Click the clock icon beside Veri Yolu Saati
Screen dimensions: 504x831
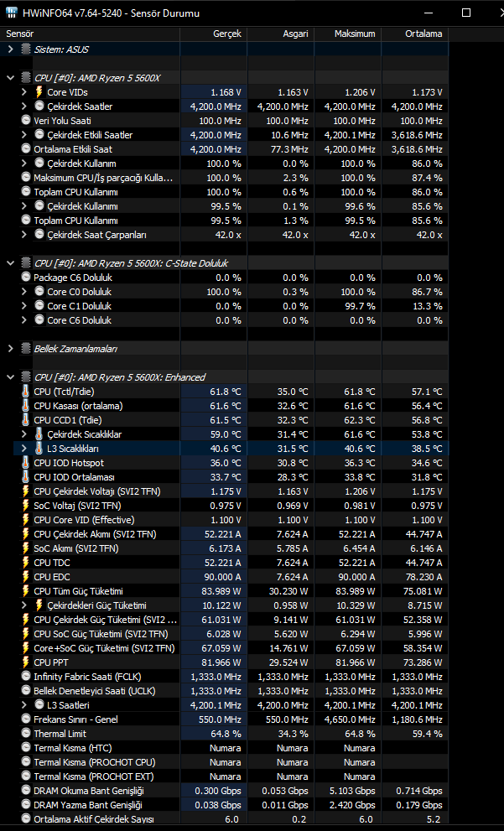25,120
